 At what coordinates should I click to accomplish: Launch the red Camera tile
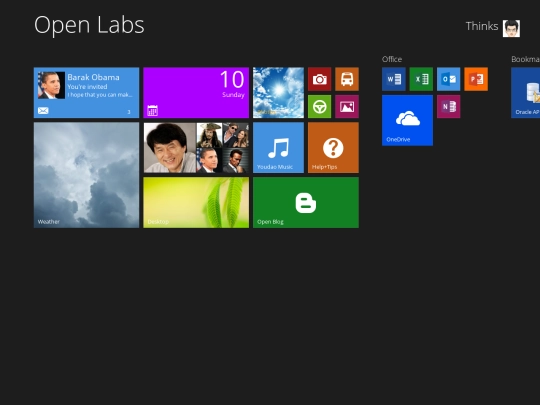(320, 79)
